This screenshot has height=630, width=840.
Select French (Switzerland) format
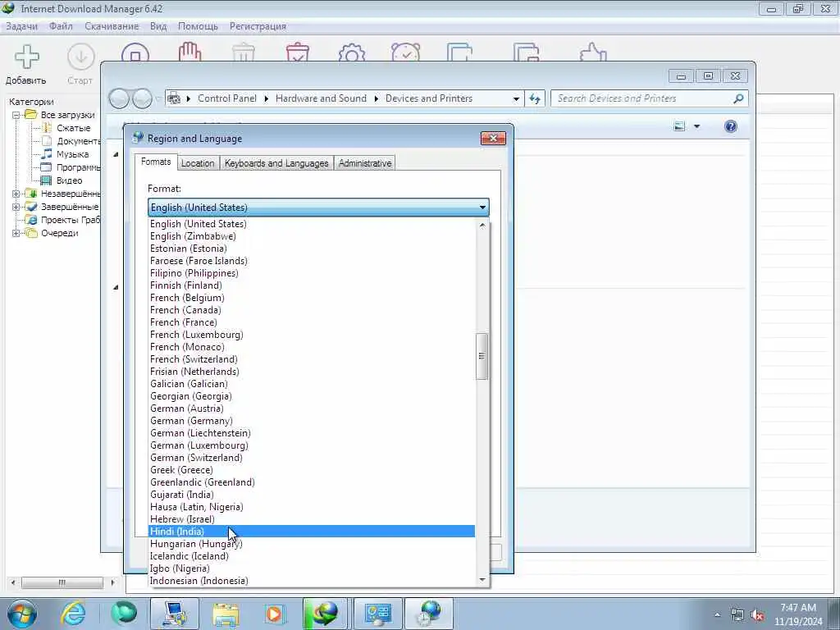[312, 359]
